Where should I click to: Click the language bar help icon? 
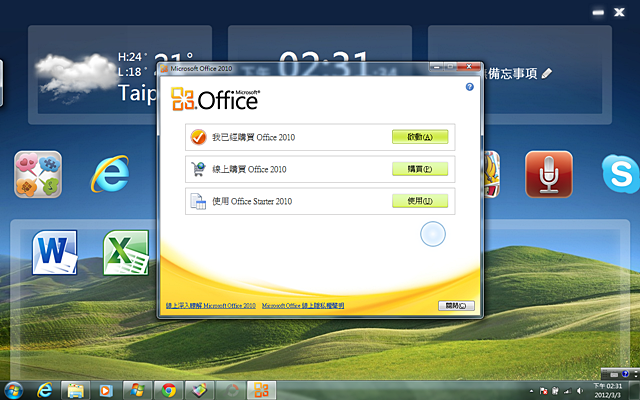pos(625,374)
